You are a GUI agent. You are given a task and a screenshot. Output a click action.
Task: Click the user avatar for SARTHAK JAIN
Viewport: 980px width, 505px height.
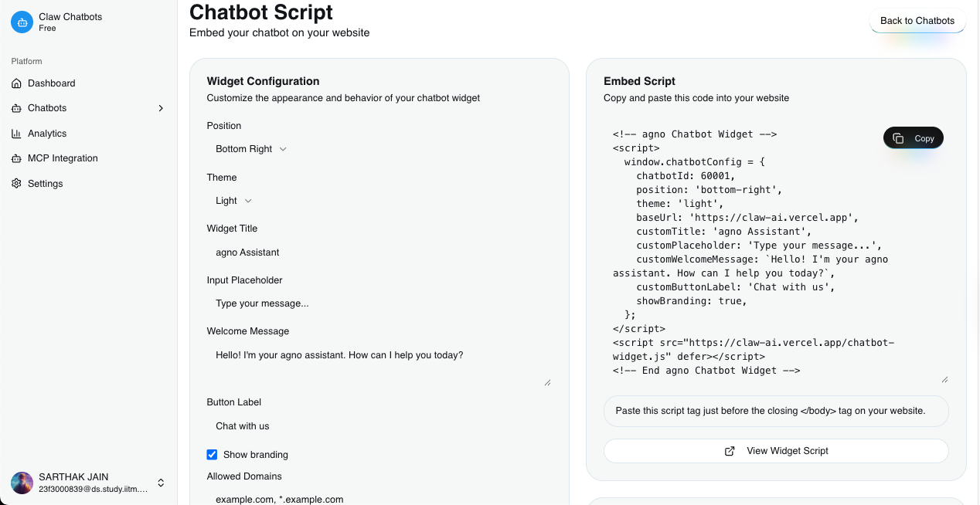pos(22,483)
